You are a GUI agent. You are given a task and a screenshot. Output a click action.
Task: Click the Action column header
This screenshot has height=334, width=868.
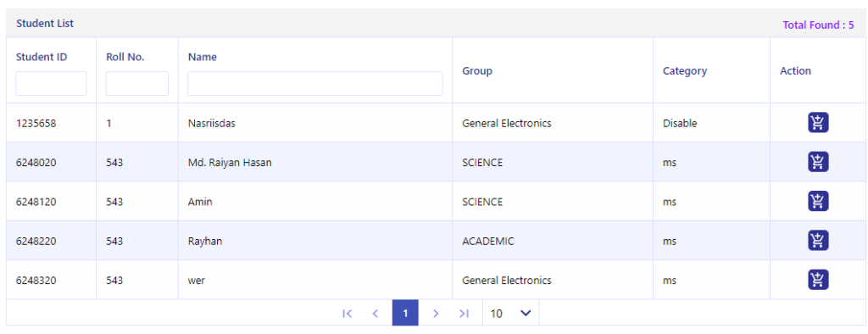pos(795,71)
